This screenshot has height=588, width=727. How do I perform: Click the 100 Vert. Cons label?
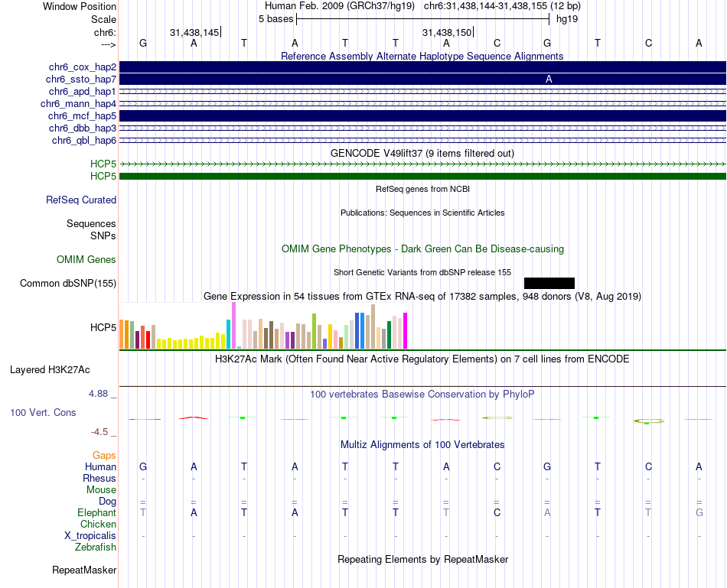click(43, 412)
